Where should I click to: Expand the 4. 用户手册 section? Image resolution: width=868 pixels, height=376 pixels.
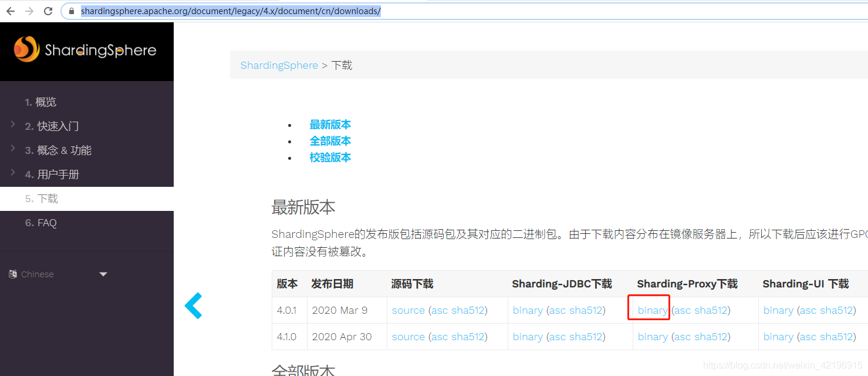point(12,173)
